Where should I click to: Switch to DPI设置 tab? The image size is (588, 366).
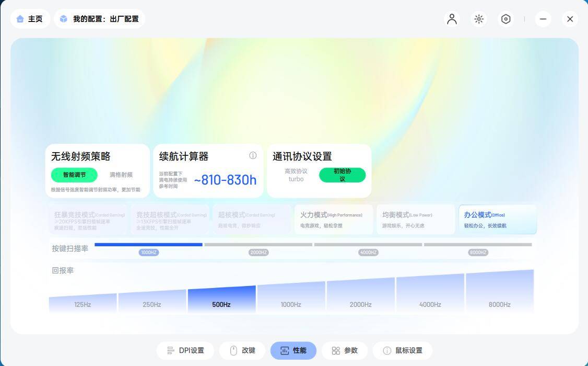185,351
